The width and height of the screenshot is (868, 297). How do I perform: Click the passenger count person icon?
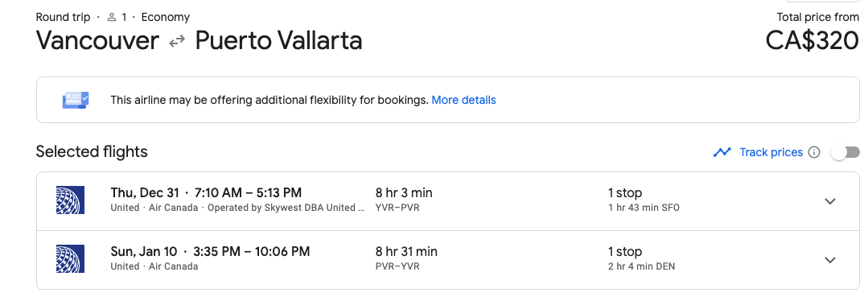point(112,17)
